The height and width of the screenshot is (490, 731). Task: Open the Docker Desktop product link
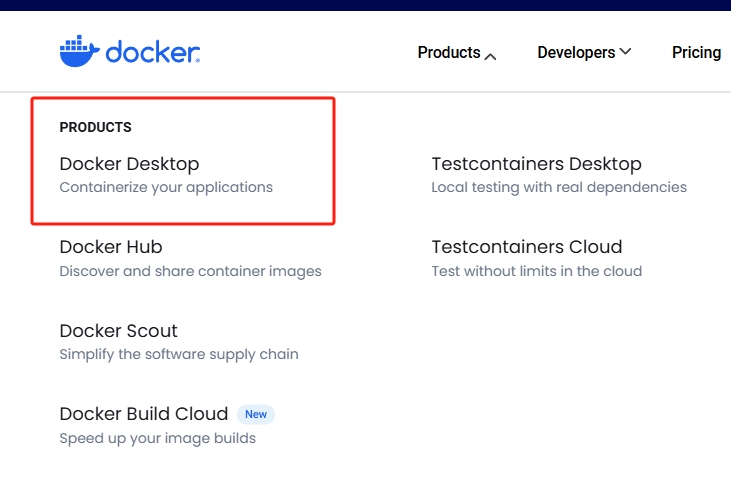pyautogui.click(x=129, y=164)
